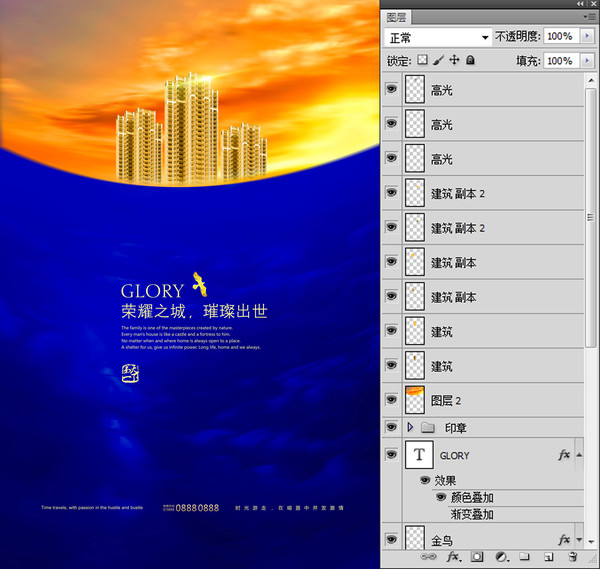Image resolution: width=600 pixels, height=569 pixels.
Task: Click the golden bird on the poster
Action: [x=200, y=284]
